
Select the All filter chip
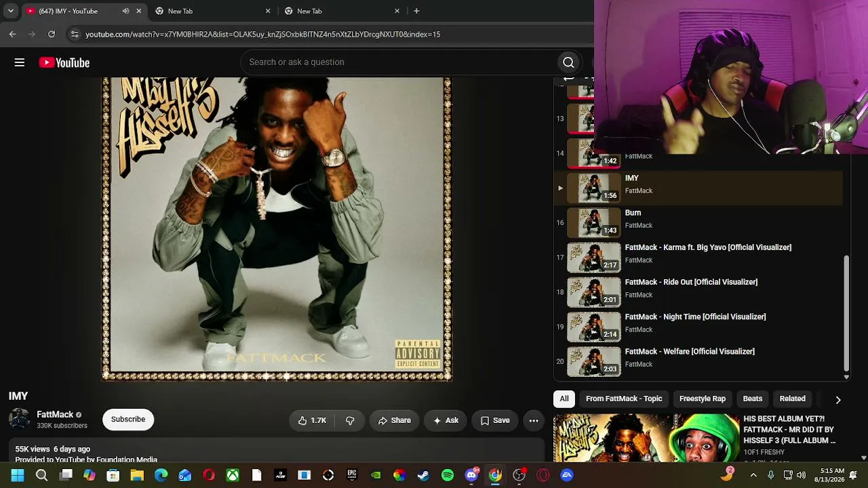coord(564,399)
